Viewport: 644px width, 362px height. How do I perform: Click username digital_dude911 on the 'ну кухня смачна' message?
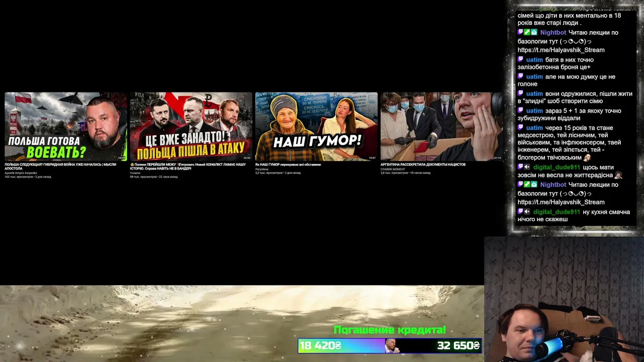(x=556, y=212)
